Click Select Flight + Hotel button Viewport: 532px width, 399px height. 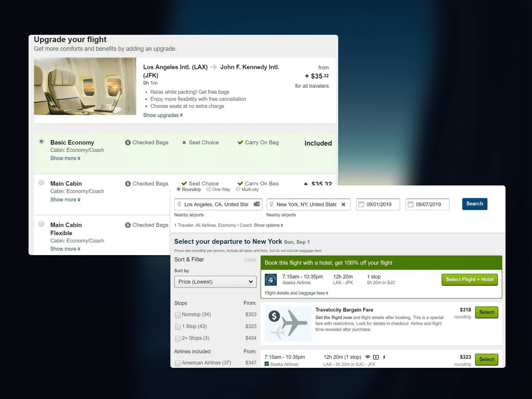pyautogui.click(x=469, y=280)
